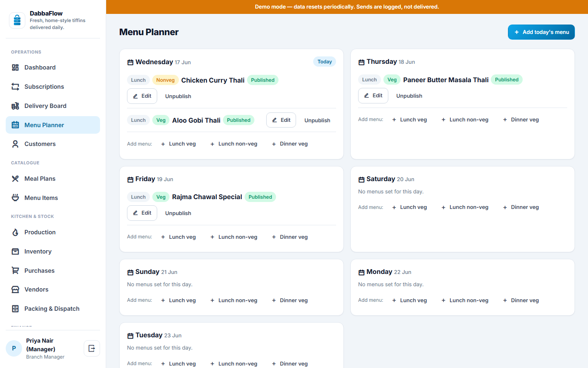Add Dinner veg menu for Wednesday
Viewport: 588px width, 368px height.
pos(290,144)
